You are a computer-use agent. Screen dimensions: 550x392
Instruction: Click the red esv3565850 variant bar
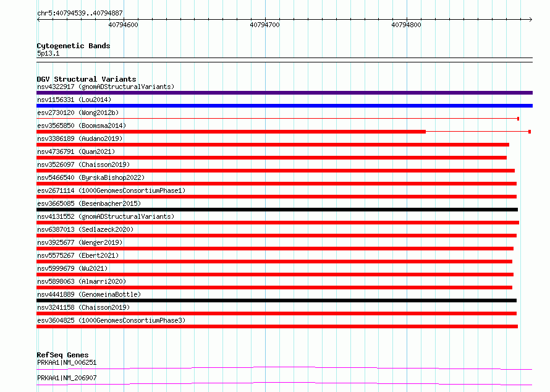(x=231, y=132)
